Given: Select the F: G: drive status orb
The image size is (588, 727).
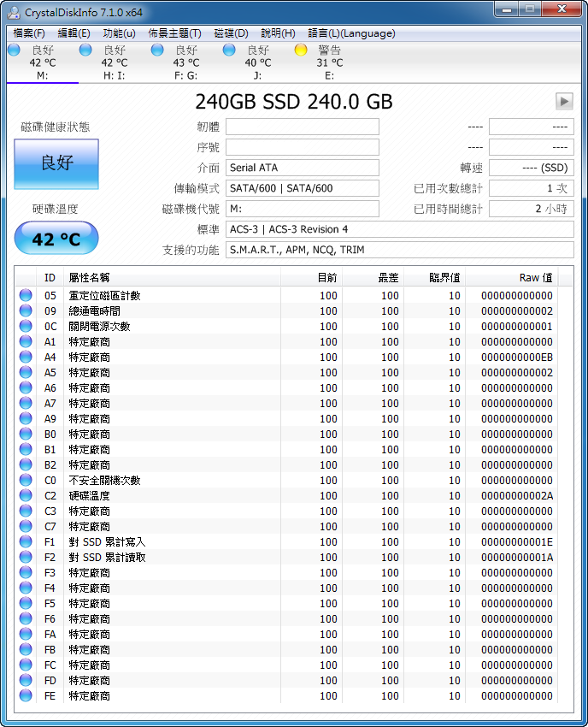Looking at the screenshot, I should [157, 50].
